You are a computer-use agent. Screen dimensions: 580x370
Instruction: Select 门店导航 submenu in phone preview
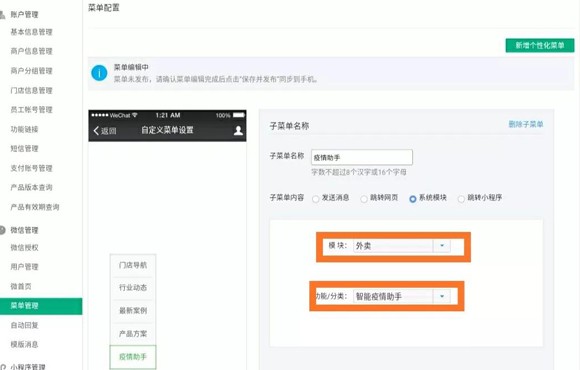(133, 265)
